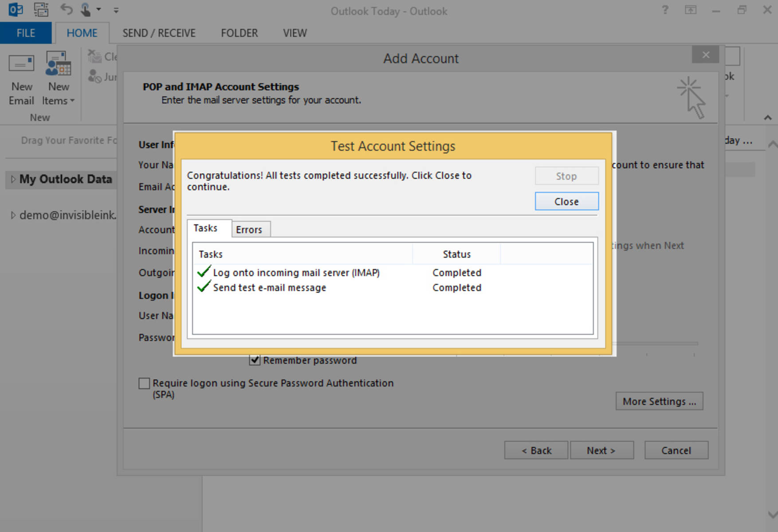Click the Help question mark icon
The height and width of the screenshot is (532, 778).
pyautogui.click(x=665, y=10)
